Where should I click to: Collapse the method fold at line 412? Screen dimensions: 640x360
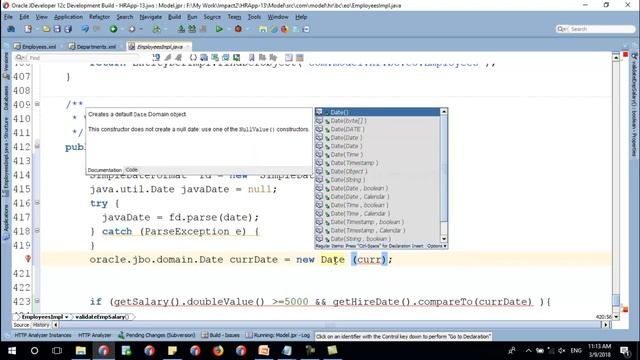tap(37, 146)
